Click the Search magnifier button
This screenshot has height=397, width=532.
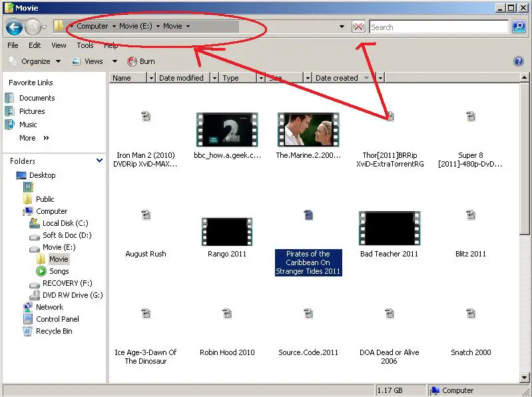click(x=519, y=27)
